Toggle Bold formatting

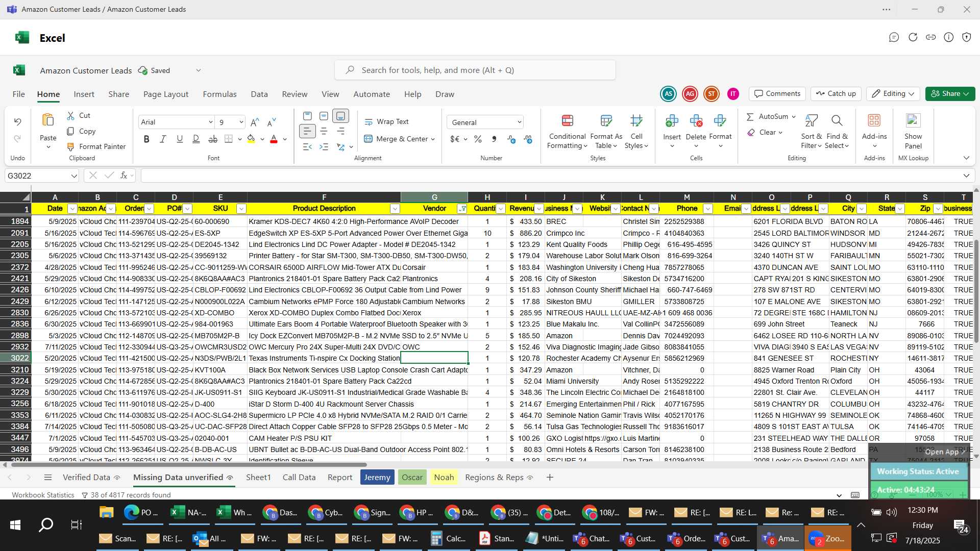coord(146,139)
